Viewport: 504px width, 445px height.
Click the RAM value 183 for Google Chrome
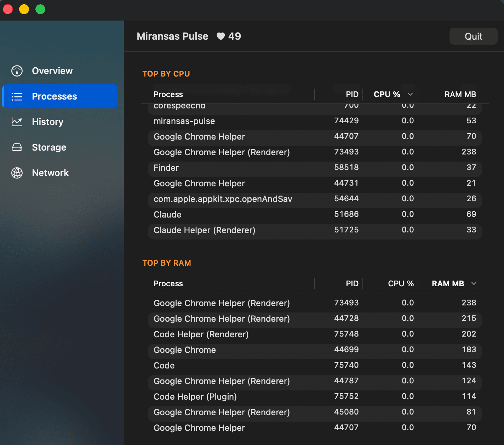click(469, 350)
